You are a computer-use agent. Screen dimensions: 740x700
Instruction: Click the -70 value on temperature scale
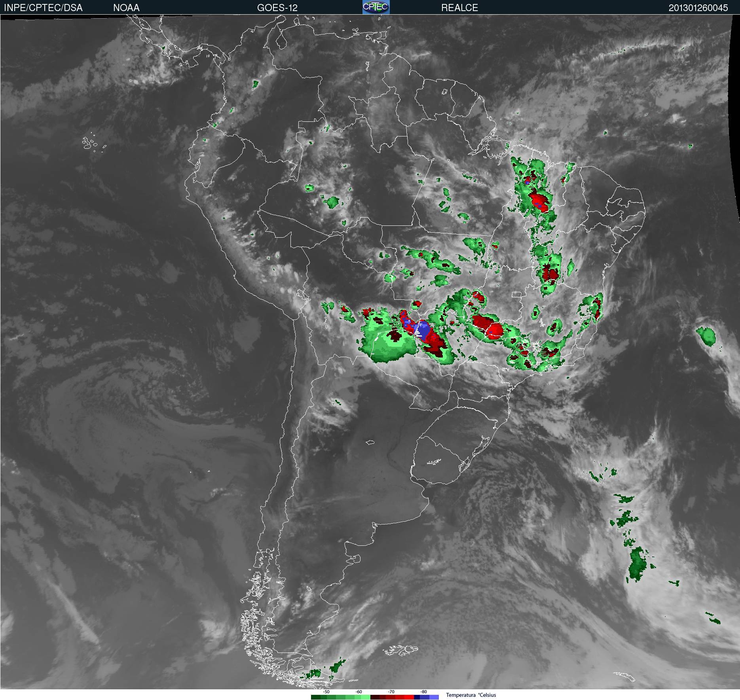[391, 692]
